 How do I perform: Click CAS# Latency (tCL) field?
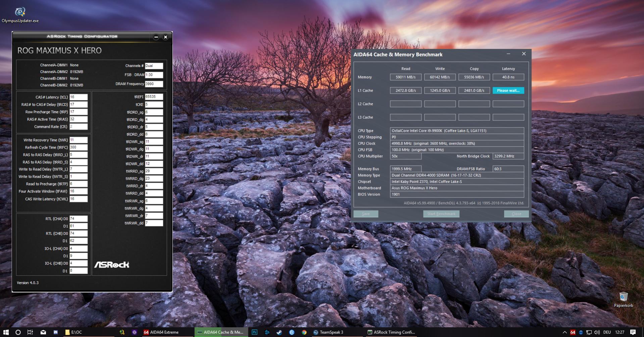tap(79, 97)
